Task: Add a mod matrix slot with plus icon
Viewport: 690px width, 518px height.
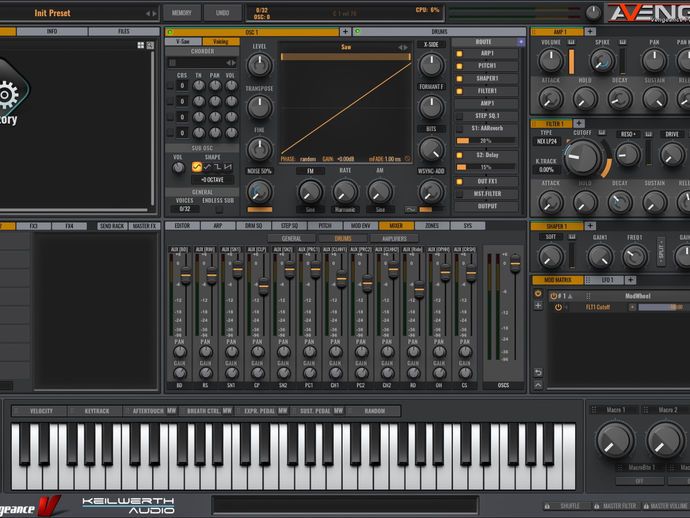Action: pyautogui.click(x=538, y=305)
